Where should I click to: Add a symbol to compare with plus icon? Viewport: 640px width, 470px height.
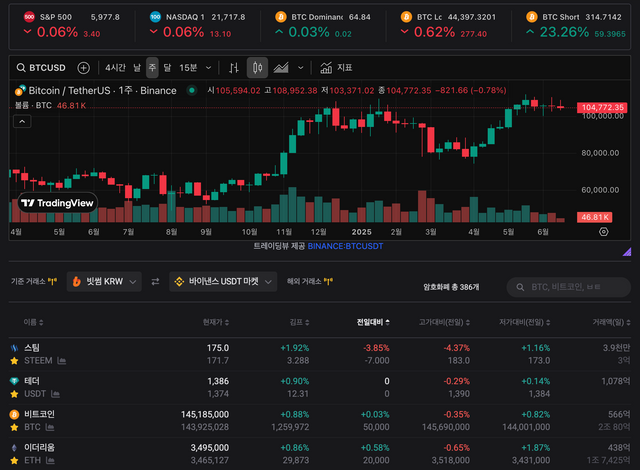(x=84, y=68)
